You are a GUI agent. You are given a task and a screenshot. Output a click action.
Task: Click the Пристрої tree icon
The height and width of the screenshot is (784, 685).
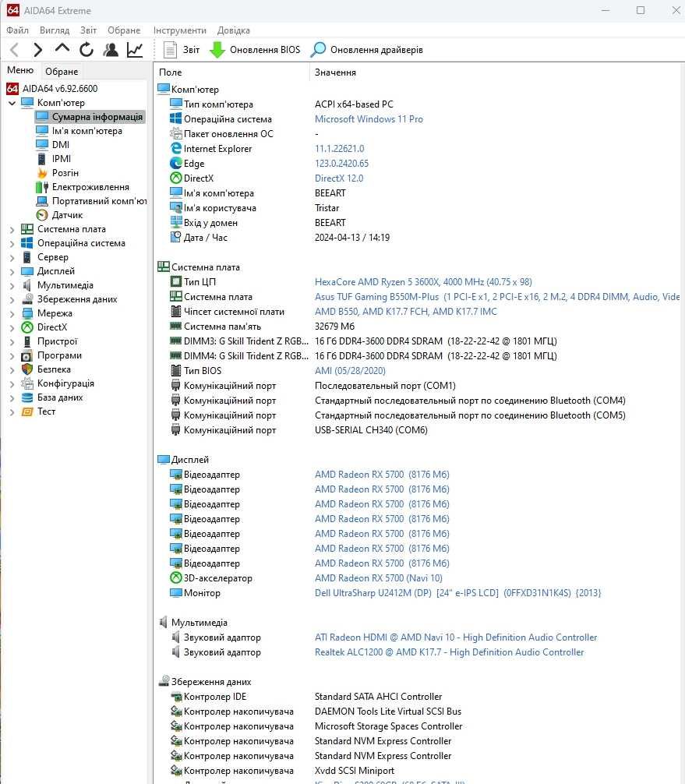pos(27,341)
